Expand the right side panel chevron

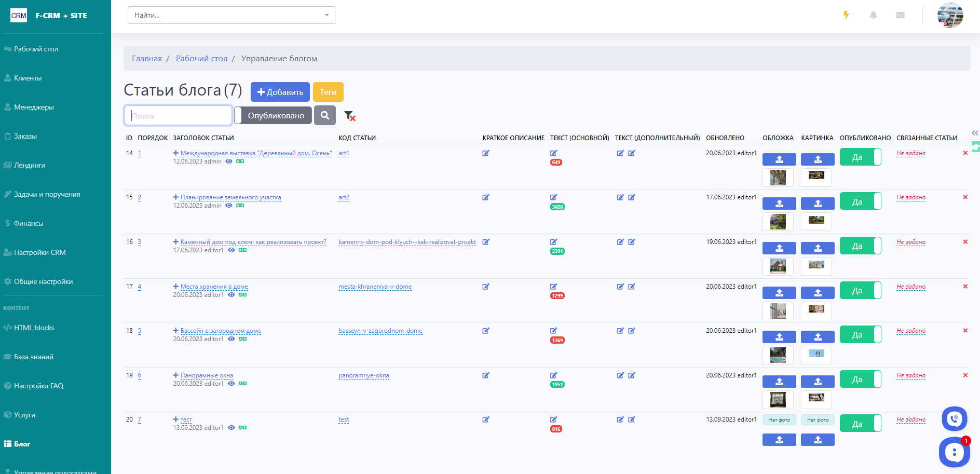coord(974,133)
